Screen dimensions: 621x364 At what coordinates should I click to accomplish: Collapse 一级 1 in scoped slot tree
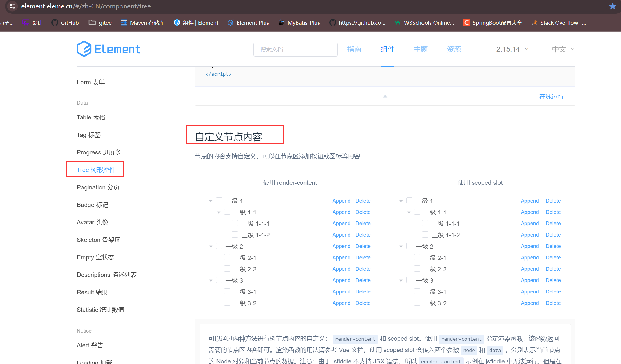click(401, 201)
